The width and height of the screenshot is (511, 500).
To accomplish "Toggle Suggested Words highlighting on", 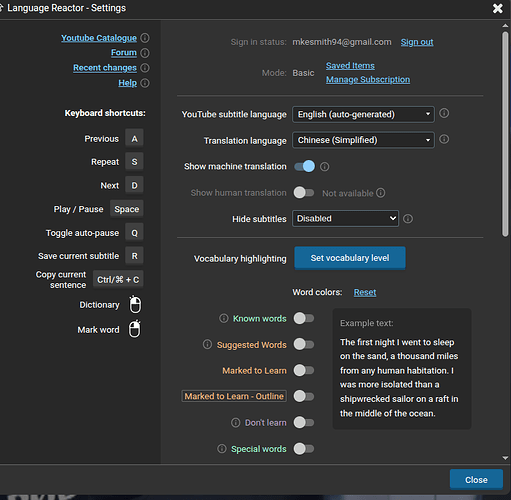I will [x=304, y=344].
